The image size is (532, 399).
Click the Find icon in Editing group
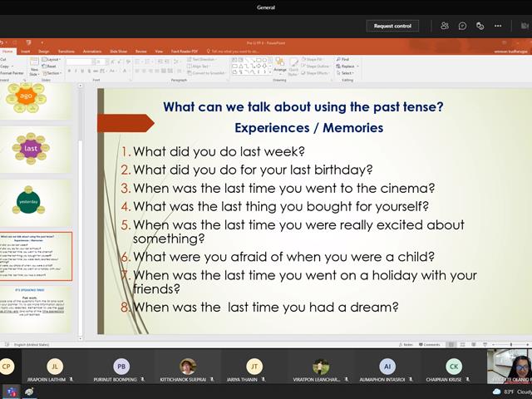click(342, 59)
